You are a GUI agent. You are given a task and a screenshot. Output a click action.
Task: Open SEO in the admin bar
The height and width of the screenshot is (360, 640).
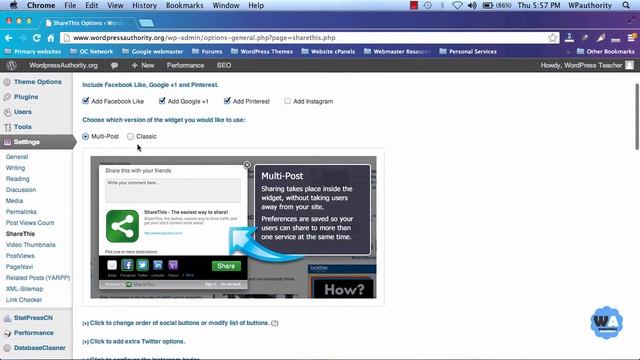pos(224,65)
